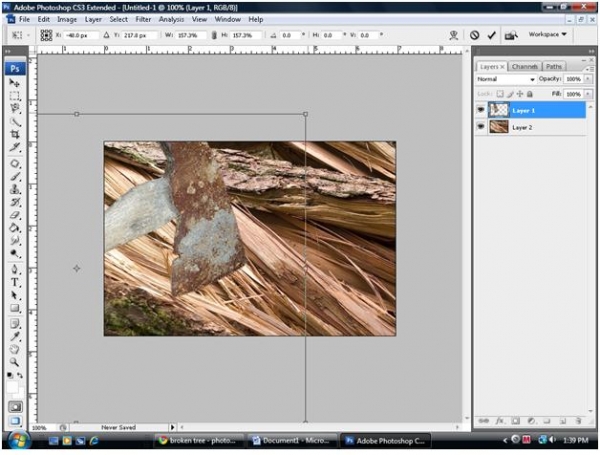This screenshot has width=600, height=455.
Task: Open the Workspace dropdown
Action: [548, 34]
